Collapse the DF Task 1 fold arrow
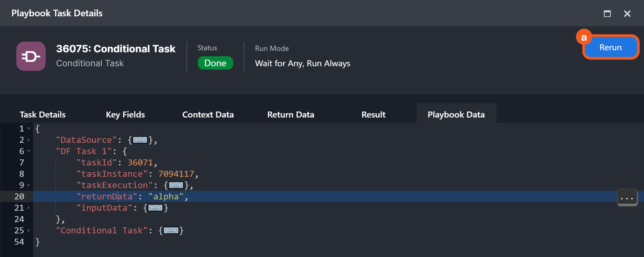 29,151
